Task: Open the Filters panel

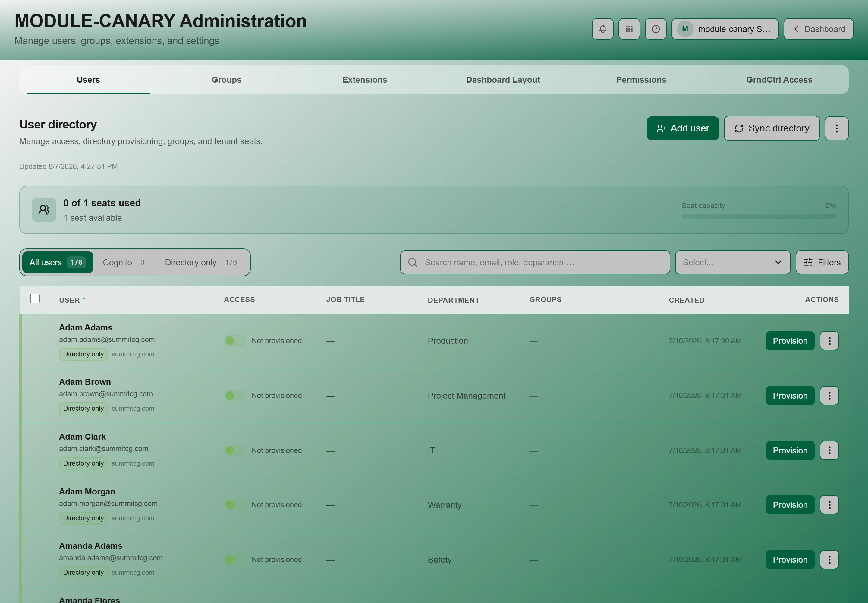Action: 822,262
